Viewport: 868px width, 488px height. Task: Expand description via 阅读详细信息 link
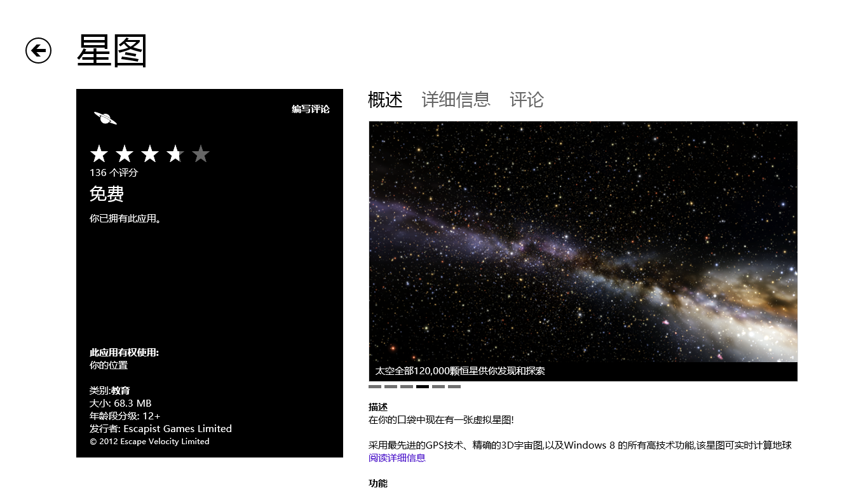click(397, 457)
